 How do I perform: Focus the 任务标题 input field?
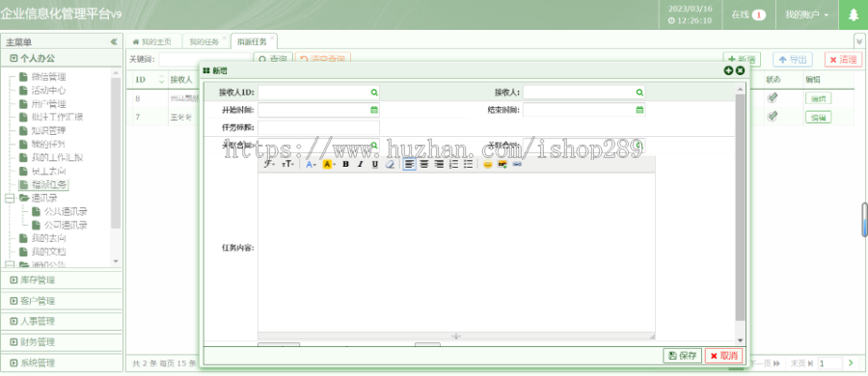point(319,127)
